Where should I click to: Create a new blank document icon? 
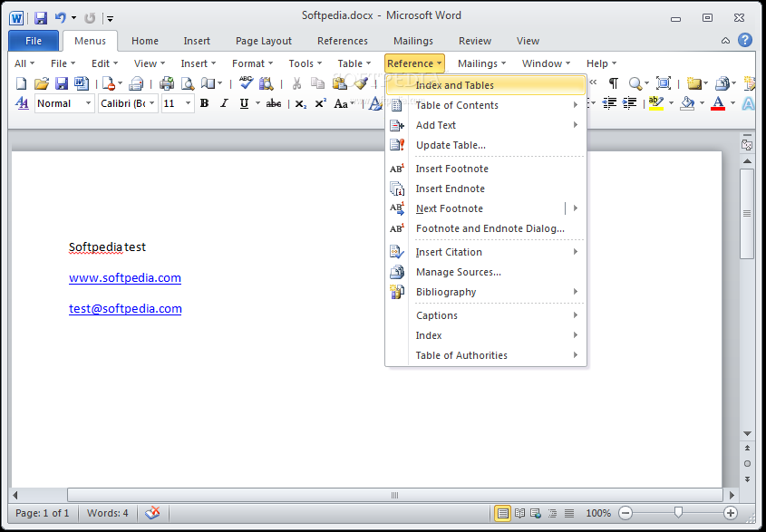coord(22,83)
